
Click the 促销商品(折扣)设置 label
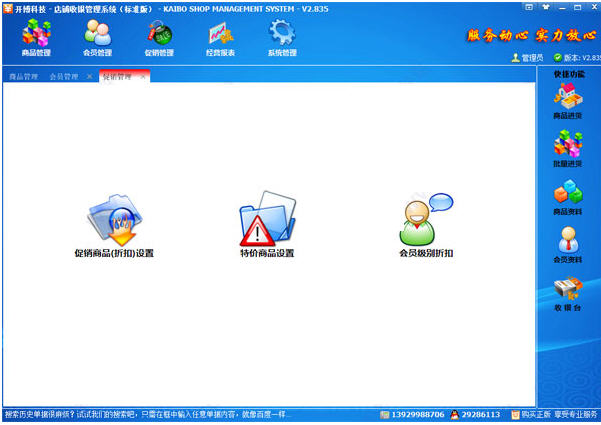(x=114, y=253)
